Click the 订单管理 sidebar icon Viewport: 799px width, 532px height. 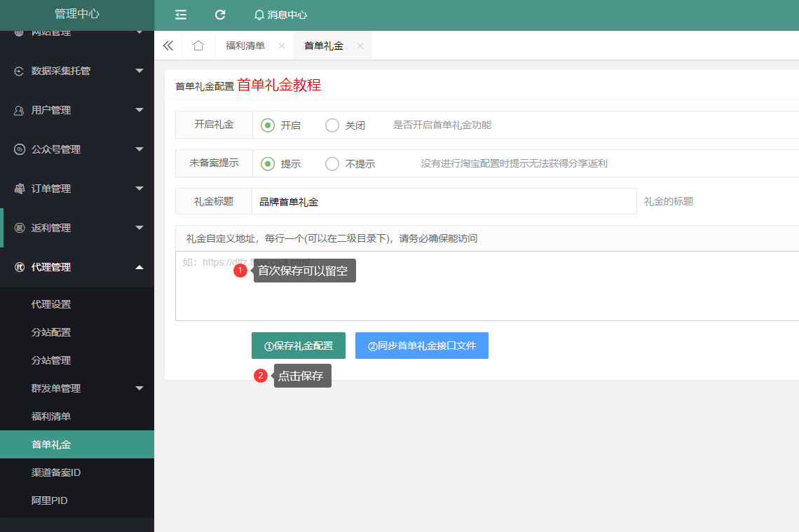click(20, 189)
